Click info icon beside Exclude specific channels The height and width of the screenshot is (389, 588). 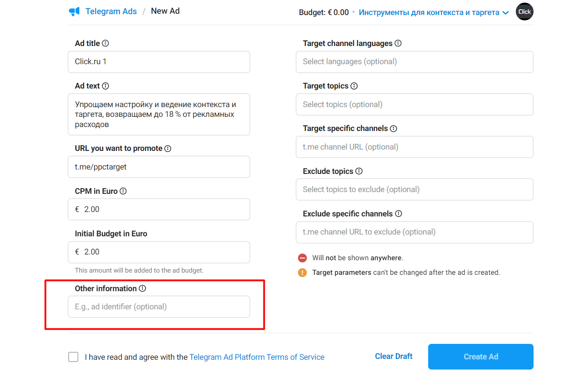coord(398,214)
